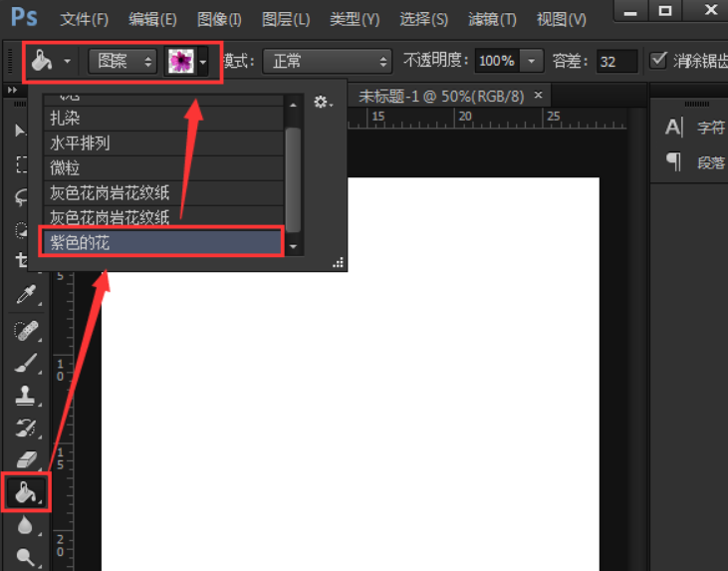Toggle the anti-alias checkbox
This screenshot has width=728, height=571.
658,61
